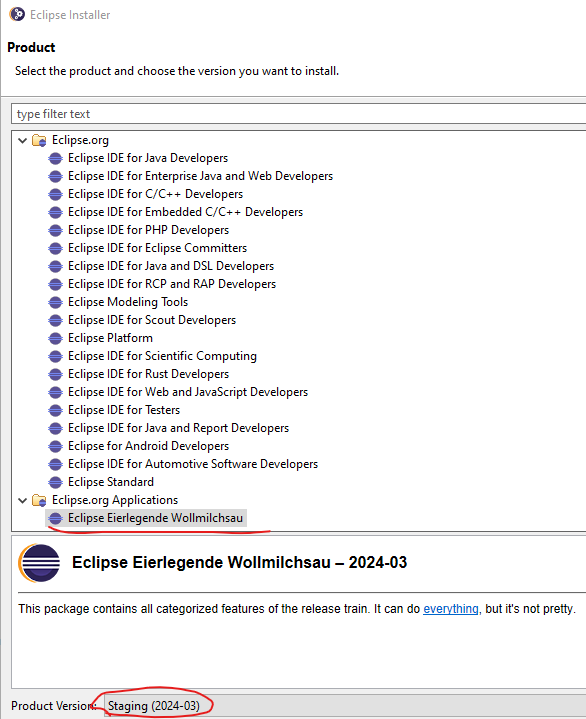Collapse the Eclipse.org Applications tree node

(x=22, y=500)
